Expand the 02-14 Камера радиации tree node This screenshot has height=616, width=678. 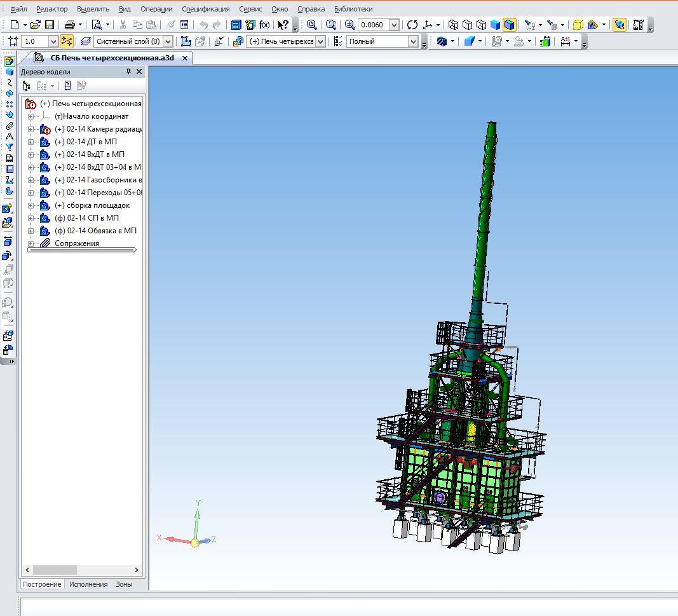pyautogui.click(x=31, y=129)
